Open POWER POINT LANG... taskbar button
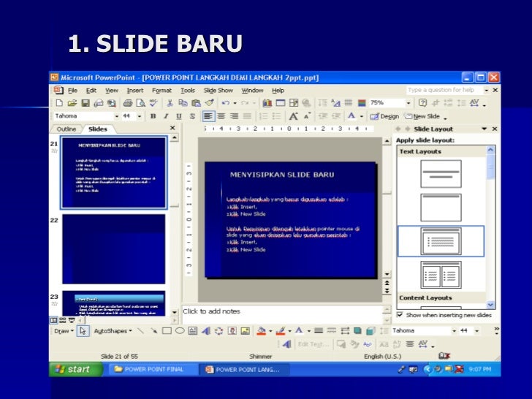Viewport: 532px width, 399px height. tap(243, 370)
